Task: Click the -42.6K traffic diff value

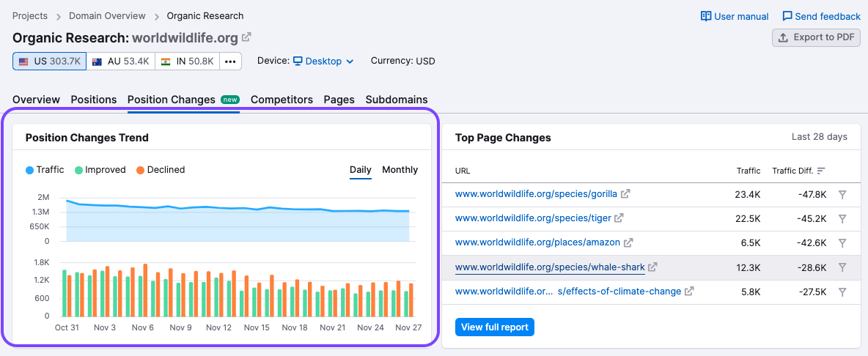Action: click(812, 242)
